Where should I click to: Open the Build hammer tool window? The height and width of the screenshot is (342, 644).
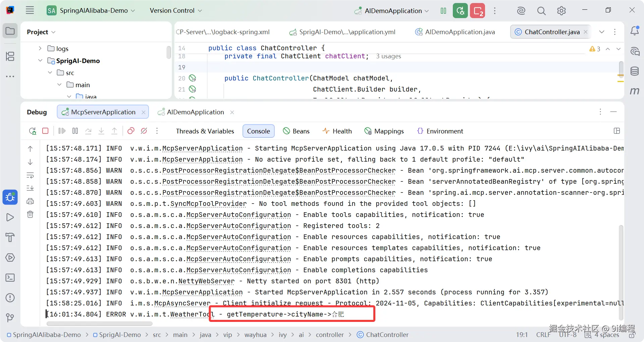click(10, 237)
